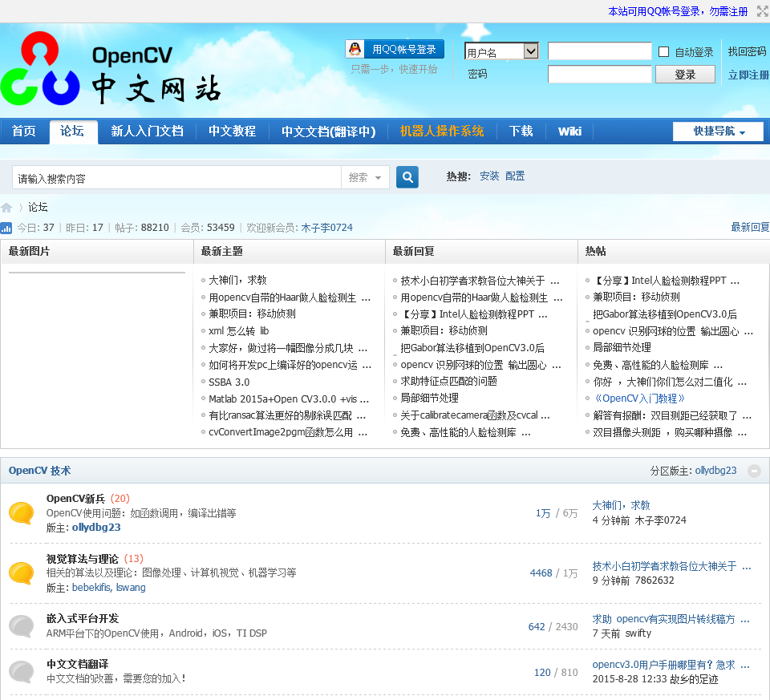Open the 嵌入式平台开发 forum
Image resolution: width=770 pixels, height=700 pixels.
tap(83, 618)
